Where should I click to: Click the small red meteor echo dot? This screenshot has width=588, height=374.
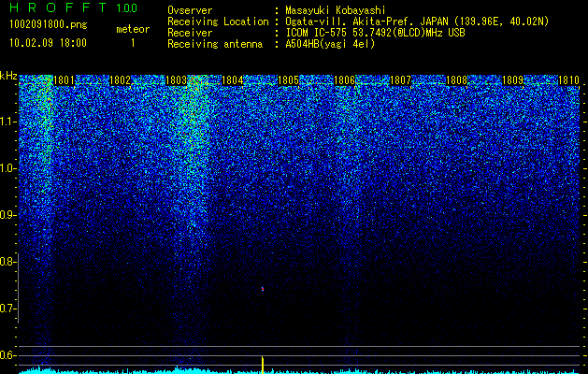pyautogui.click(x=263, y=289)
